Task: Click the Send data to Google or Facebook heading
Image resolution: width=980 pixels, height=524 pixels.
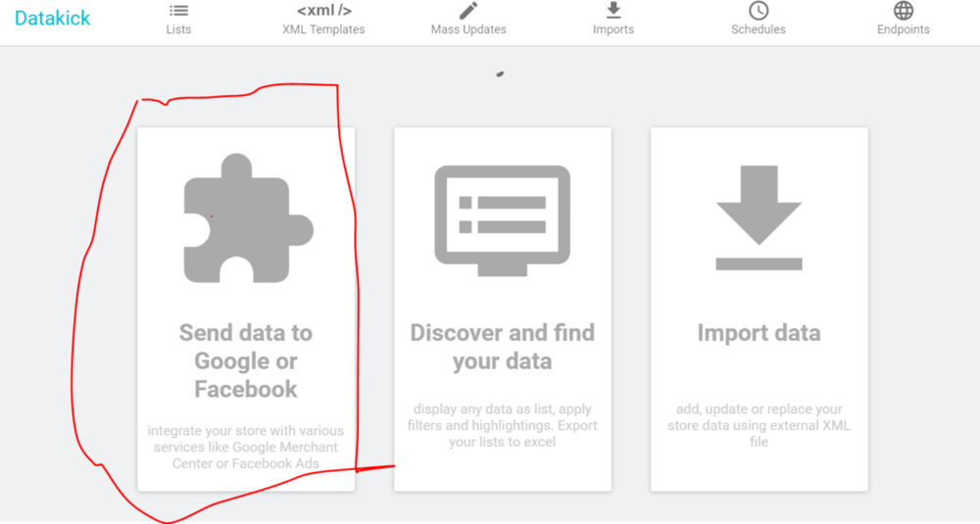Action: [246, 360]
